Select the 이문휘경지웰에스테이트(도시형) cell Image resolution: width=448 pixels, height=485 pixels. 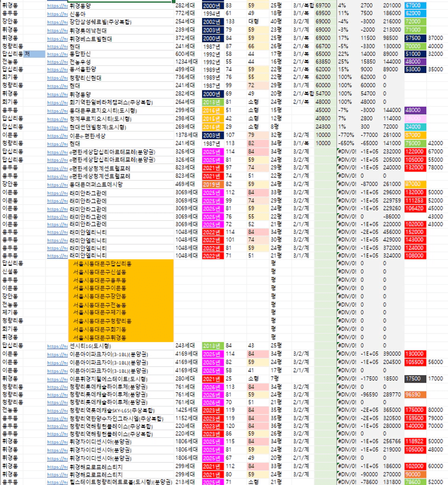pyautogui.click(x=121, y=379)
